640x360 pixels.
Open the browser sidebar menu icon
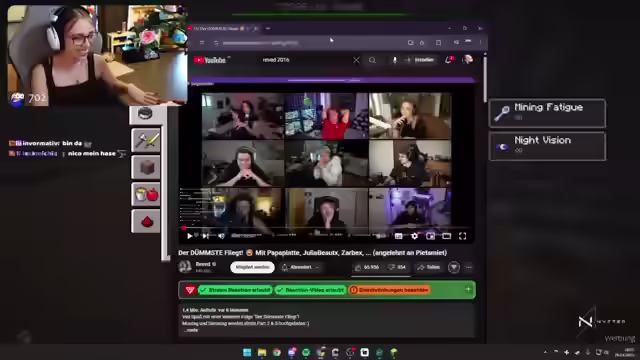click(202, 42)
